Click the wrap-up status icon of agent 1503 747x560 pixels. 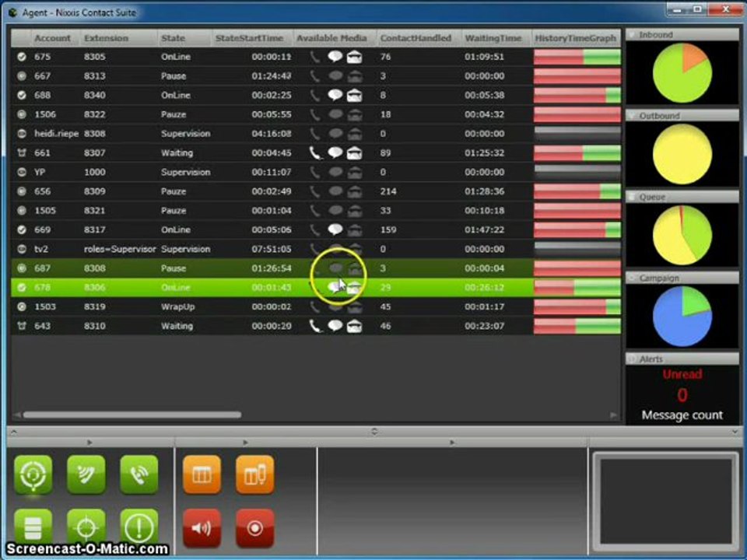(22, 306)
